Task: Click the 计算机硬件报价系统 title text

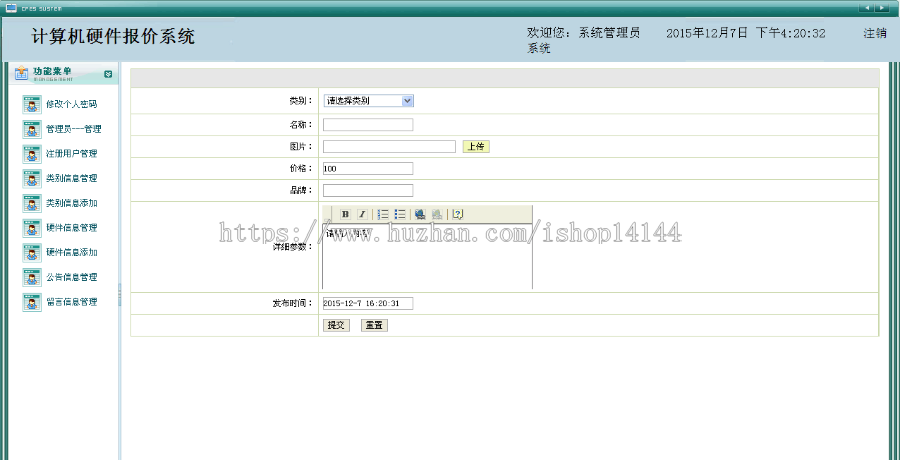Action: 113,36
